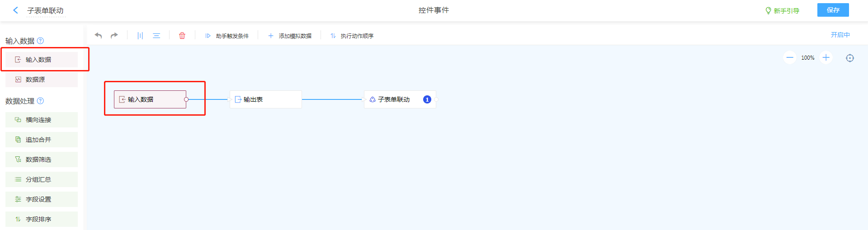This screenshot has width=868, height=230.
Task: Click the horizontal align lines icon
Action: tap(156, 36)
